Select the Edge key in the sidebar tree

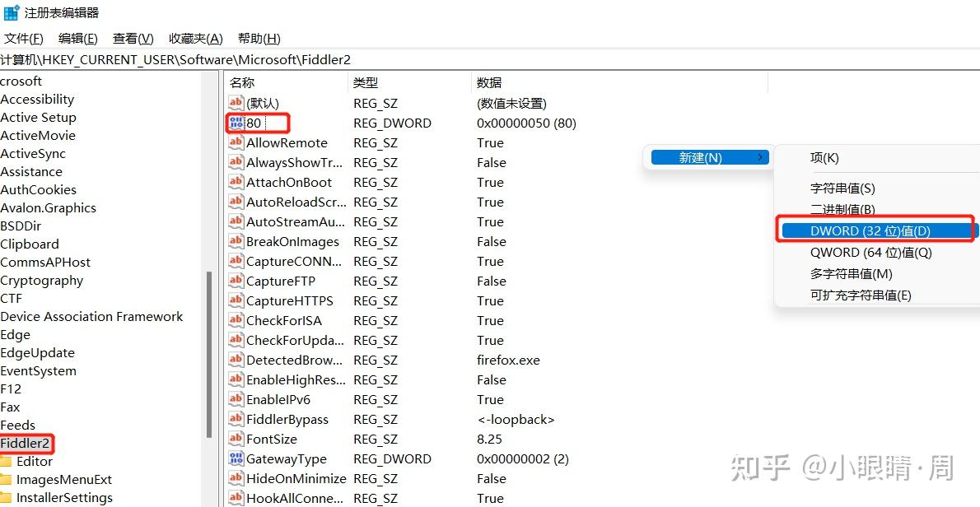(x=15, y=334)
